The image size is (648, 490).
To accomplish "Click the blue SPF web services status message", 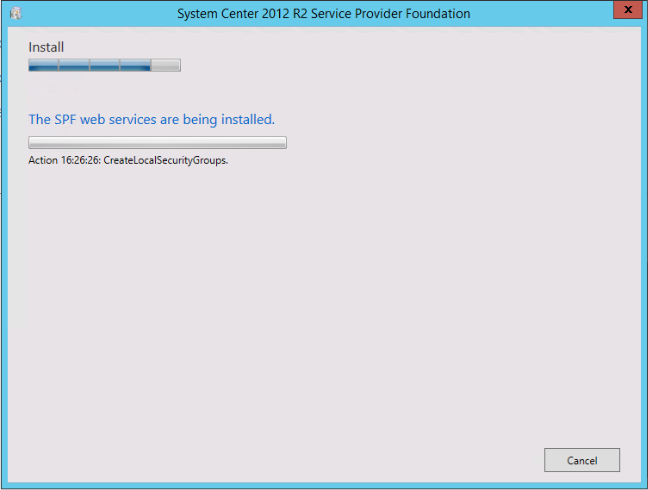I will (x=151, y=119).
